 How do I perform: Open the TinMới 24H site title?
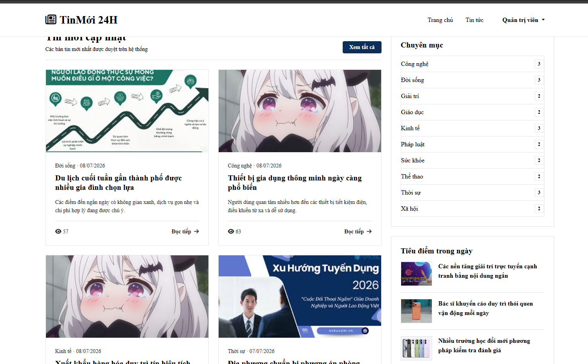pyautogui.click(x=88, y=20)
